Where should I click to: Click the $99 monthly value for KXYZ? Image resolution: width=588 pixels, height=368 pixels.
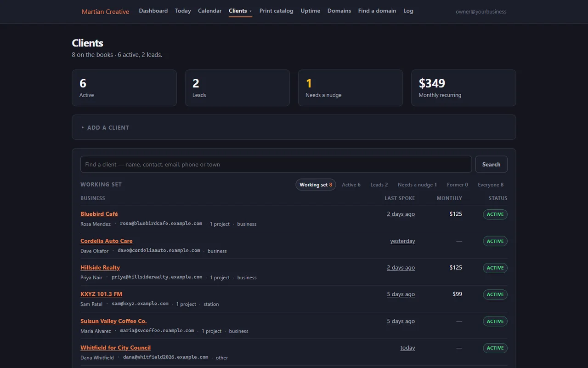(457, 294)
